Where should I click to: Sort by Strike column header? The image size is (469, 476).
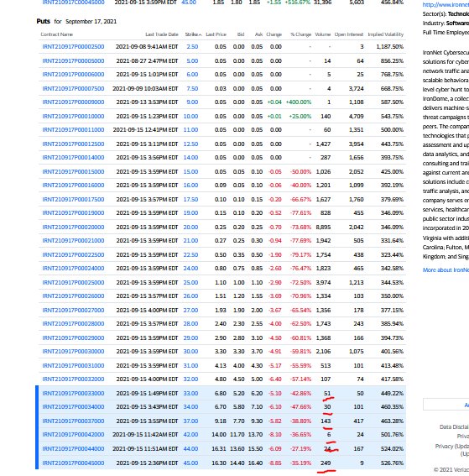tap(193, 34)
